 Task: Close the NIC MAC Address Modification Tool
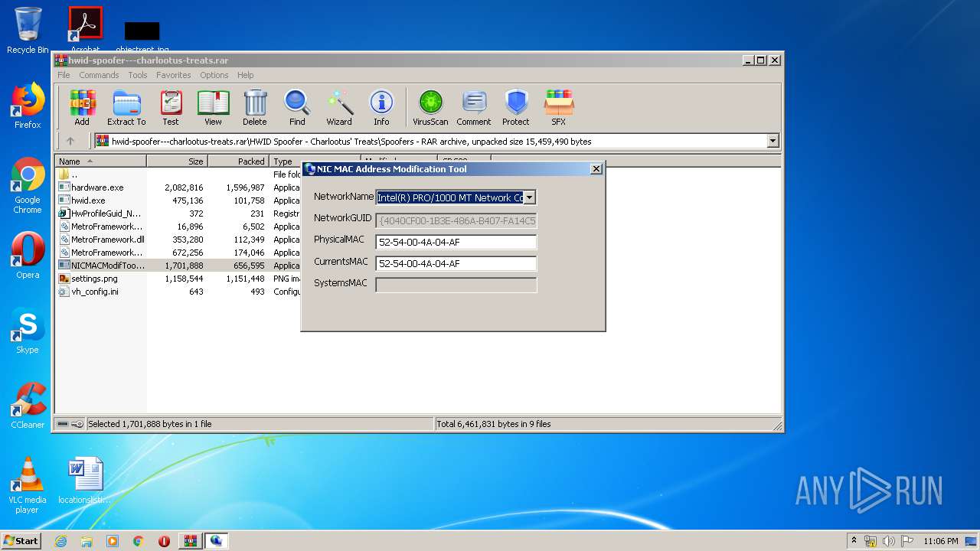click(x=596, y=169)
